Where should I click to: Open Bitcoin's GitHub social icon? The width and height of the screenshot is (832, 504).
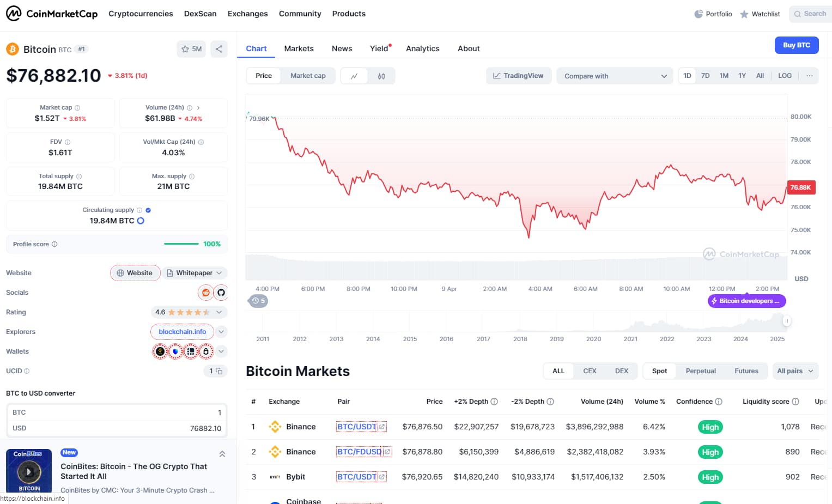(221, 293)
